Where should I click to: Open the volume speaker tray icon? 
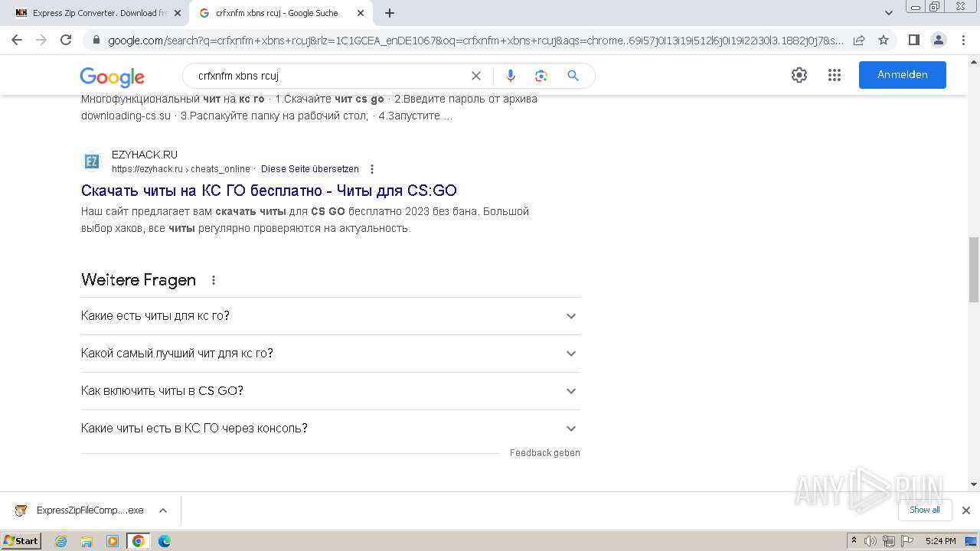point(871,541)
